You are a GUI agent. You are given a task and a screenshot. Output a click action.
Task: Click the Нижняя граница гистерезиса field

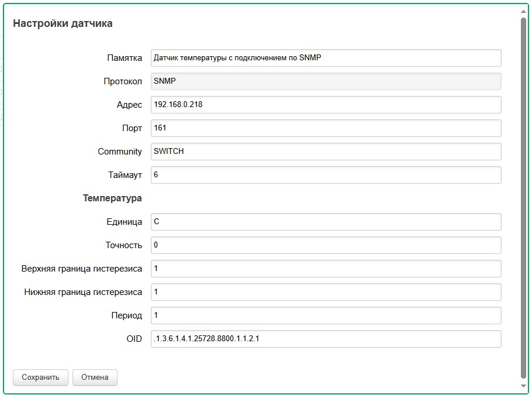(326, 292)
